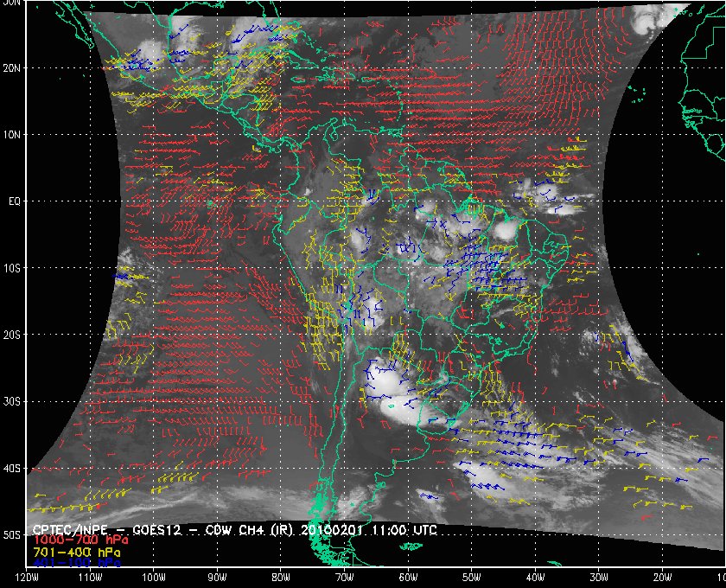Click the 10S latitude axis label
Viewport: 726px width, 588px height.
[14, 268]
